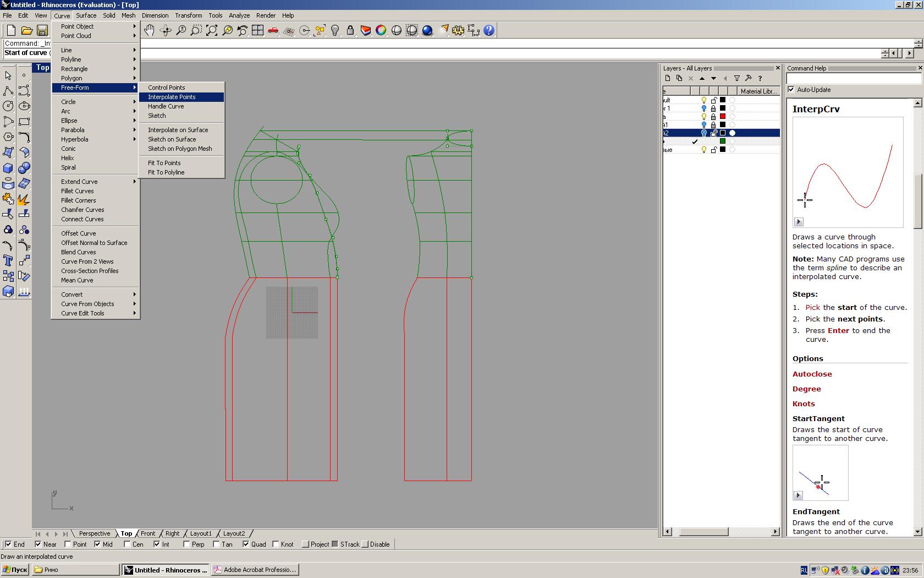The width and height of the screenshot is (924, 578).
Task: Click the 4-viewport layout icon
Action: coord(257,31)
